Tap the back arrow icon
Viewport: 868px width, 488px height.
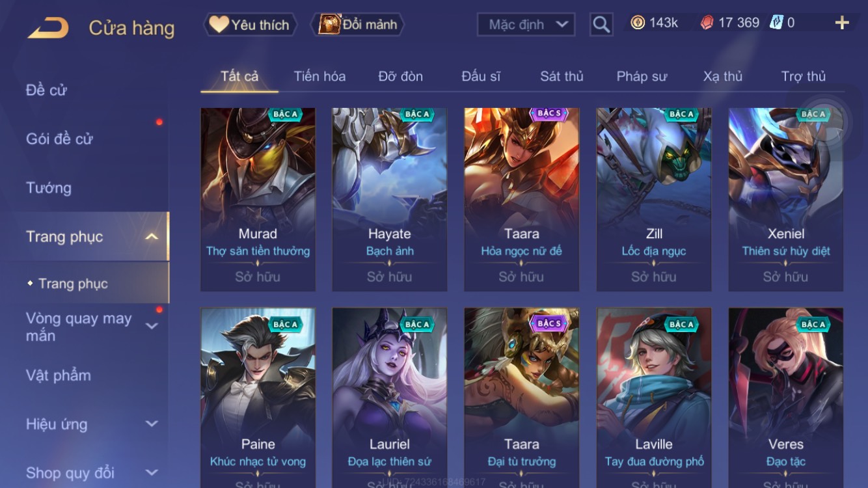[48, 28]
